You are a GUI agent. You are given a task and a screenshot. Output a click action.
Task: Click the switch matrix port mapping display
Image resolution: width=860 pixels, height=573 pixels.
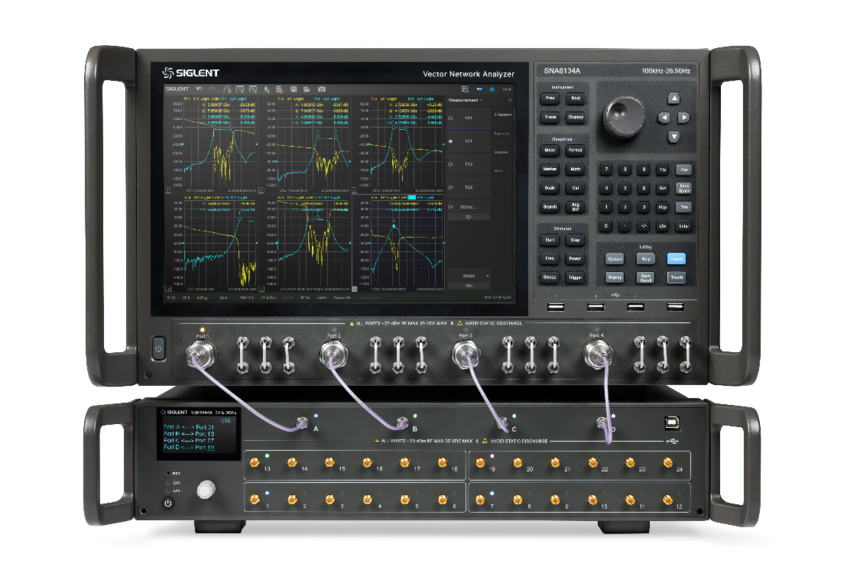point(199,433)
